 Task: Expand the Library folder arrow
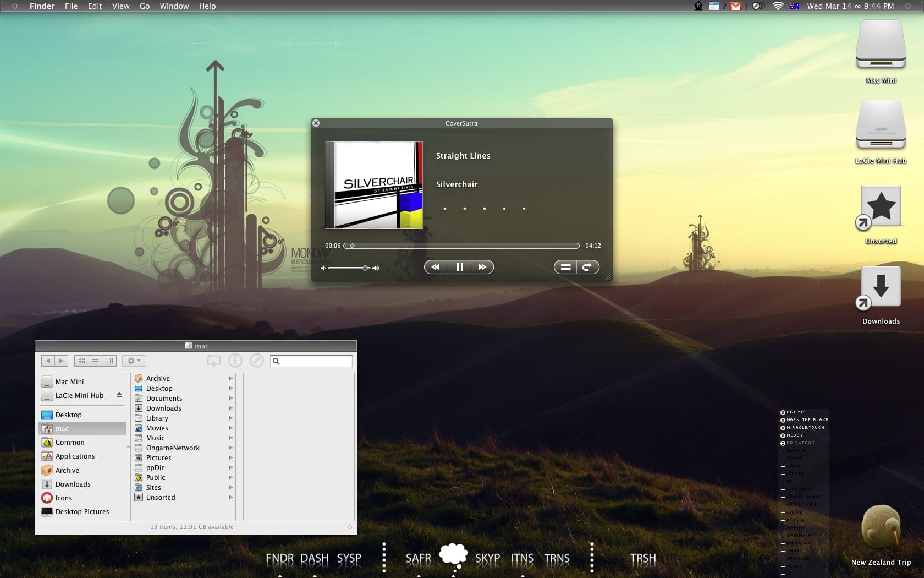[231, 418]
